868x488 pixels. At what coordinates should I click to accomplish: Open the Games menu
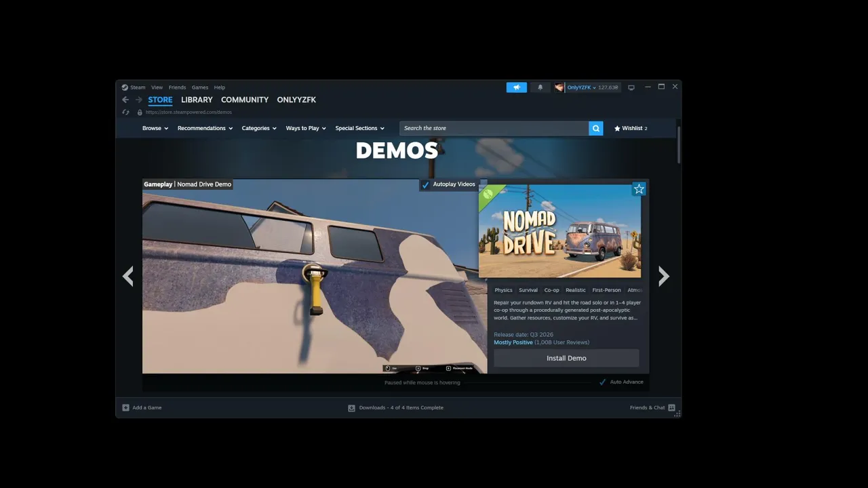[x=200, y=87]
